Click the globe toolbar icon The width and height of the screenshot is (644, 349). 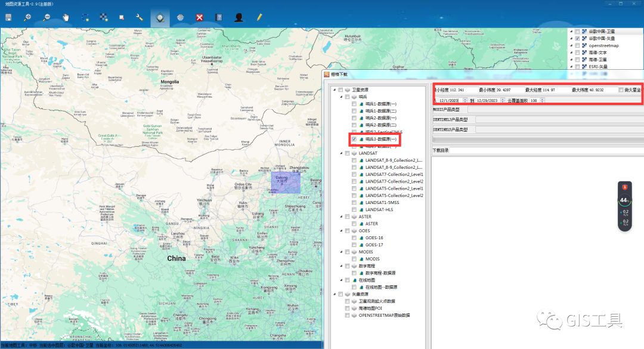click(x=180, y=17)
